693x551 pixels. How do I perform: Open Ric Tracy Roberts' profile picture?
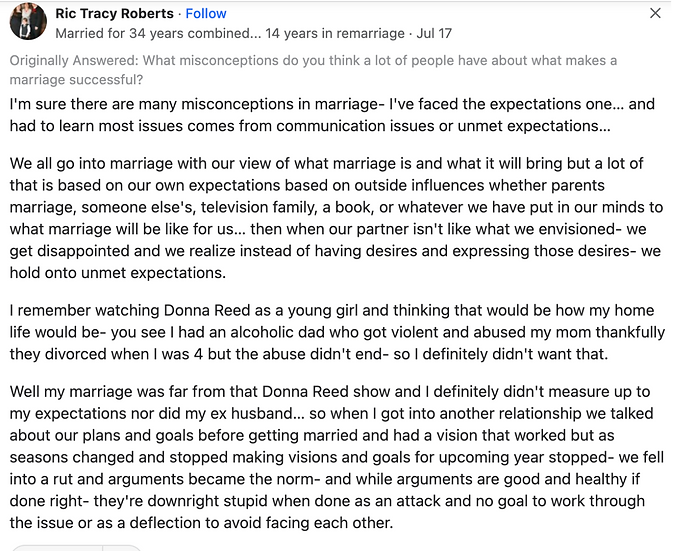tap(28, 21)
